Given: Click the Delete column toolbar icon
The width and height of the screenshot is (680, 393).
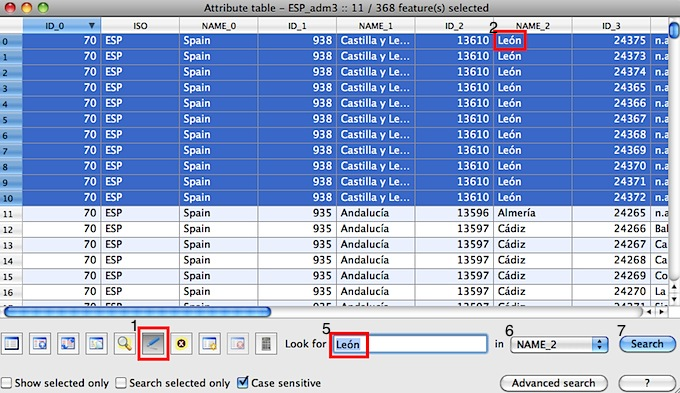Looking at the screenshot, I should pos(238,344).
